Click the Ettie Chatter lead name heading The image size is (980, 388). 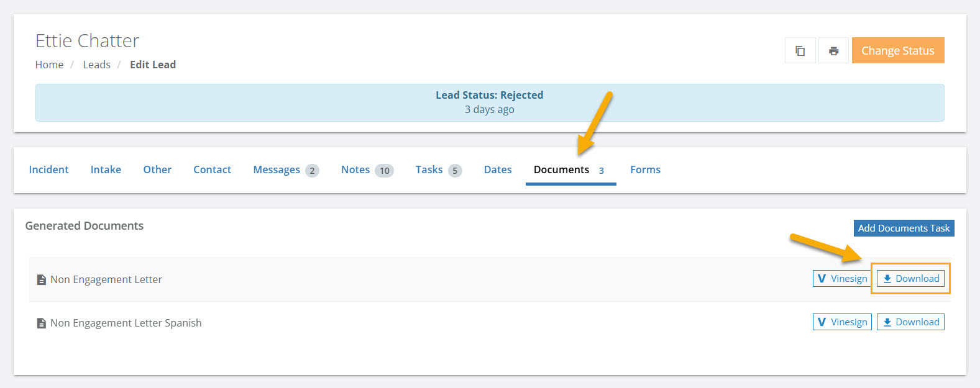tap(88, 41)
